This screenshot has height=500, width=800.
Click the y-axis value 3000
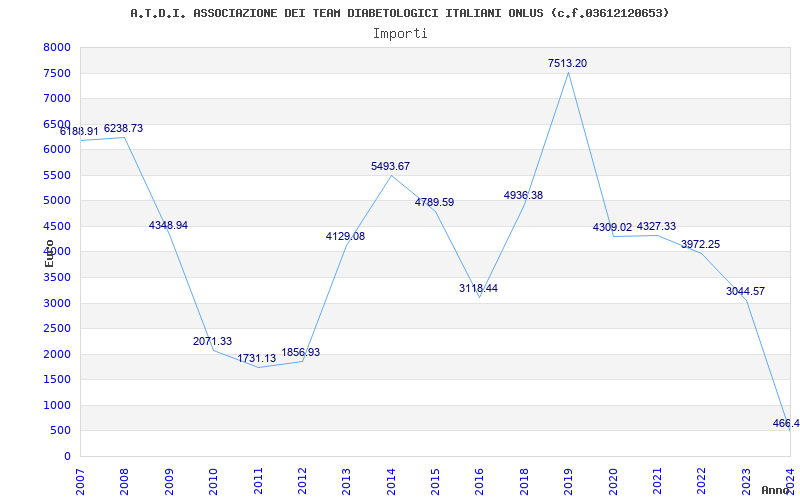[57, 303]
